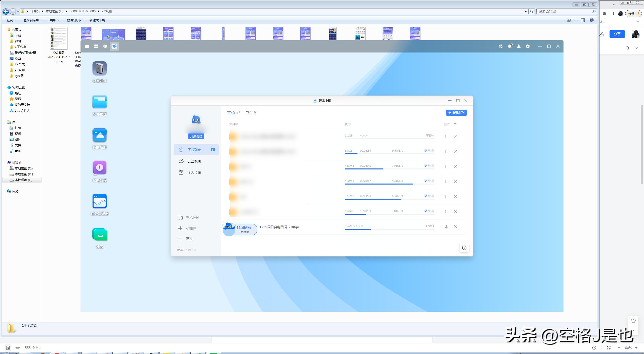Expand the 包含到库中 dropdown menu
This screenshot has width=644, height=354.
pyautogui.click(x=33, y=20)
